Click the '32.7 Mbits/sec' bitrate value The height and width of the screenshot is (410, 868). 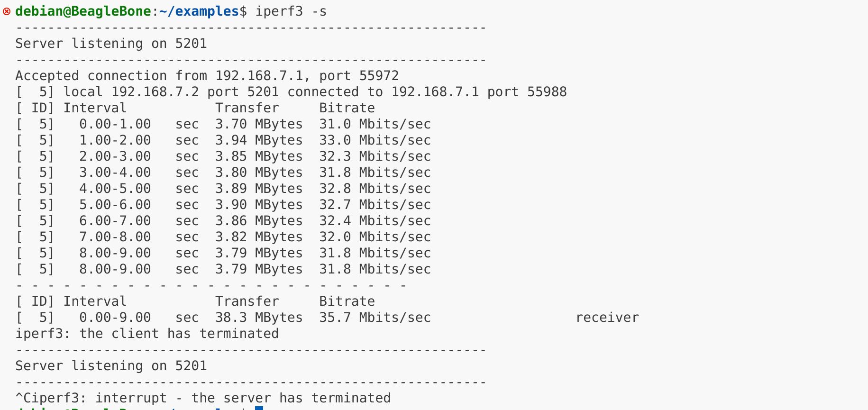pyautogui.click(x=375, y=205)
